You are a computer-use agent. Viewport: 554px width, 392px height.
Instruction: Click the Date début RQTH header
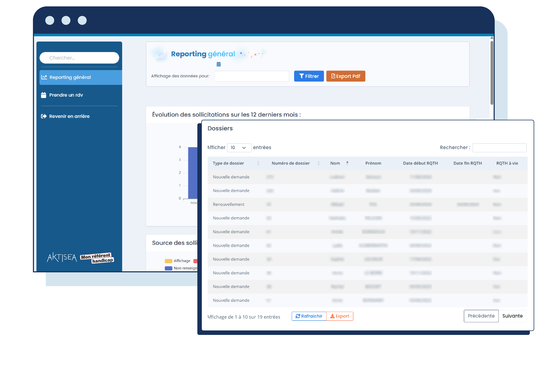[421, 163]
